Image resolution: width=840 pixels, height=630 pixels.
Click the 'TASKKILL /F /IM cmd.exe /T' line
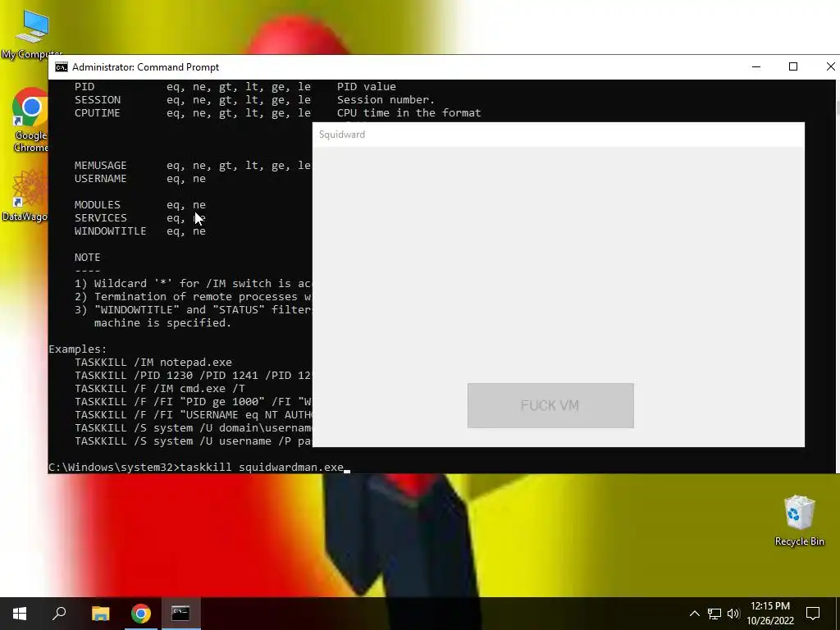(x=160, y=388)
